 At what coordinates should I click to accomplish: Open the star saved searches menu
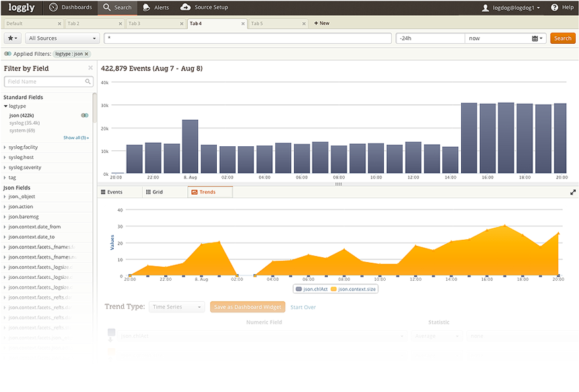[x=13, y=38]
